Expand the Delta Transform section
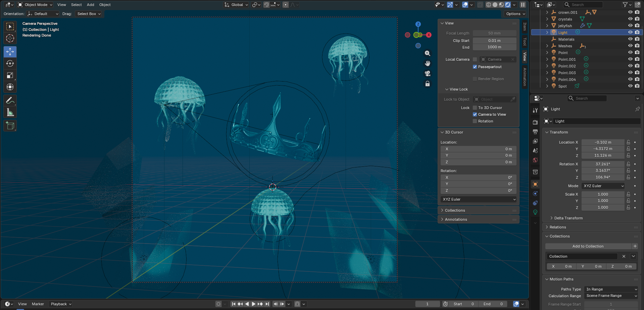Viewport: 644px width, 310px height. click(x=568, y=218)
